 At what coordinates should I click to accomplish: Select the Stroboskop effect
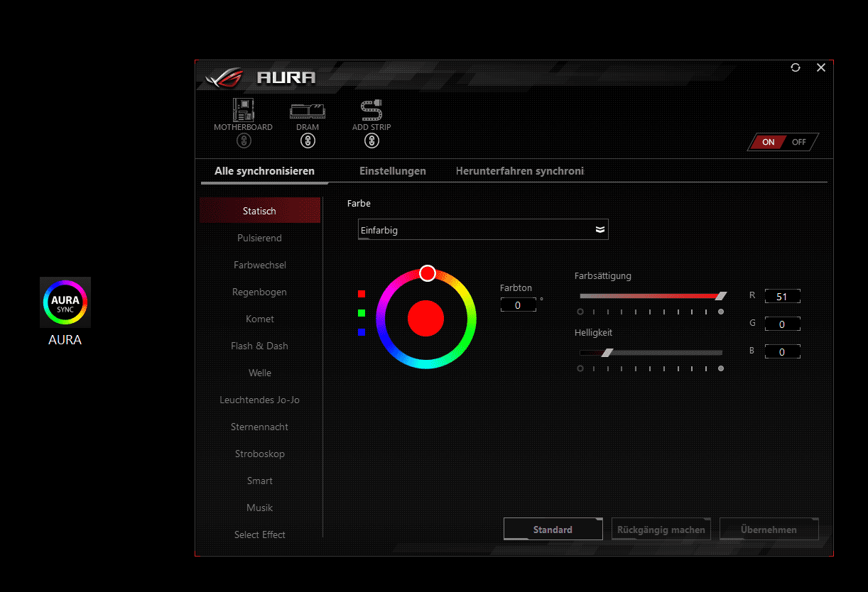click(260, 454)
